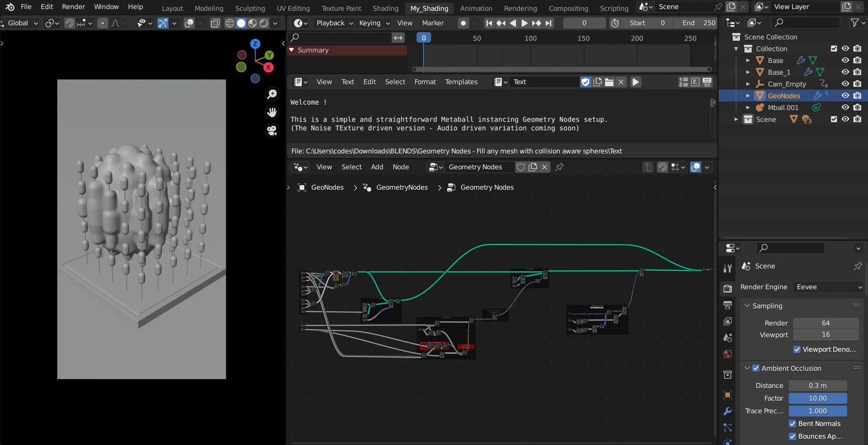Open the Modifier wrench properties tab
This screenshot has width=868, height=445.
point(727,411)
